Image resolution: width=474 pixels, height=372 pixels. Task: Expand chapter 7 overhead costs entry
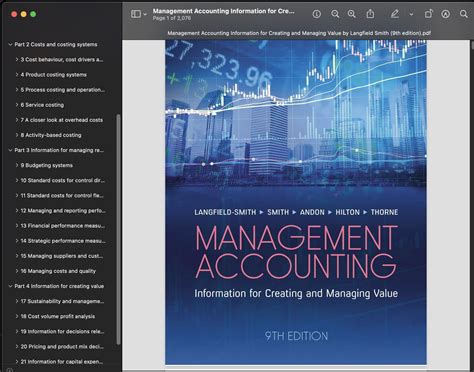click(17, 120)
